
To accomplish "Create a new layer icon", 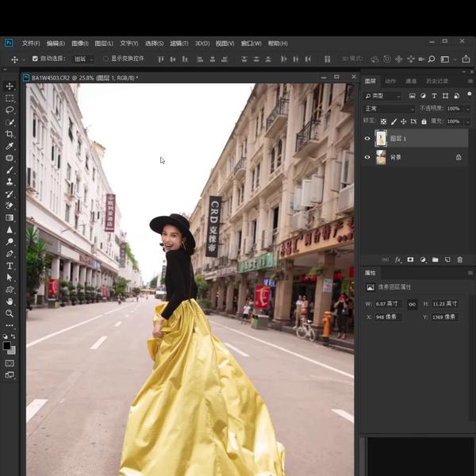I will pyautogui.click(x=447, y=260).
